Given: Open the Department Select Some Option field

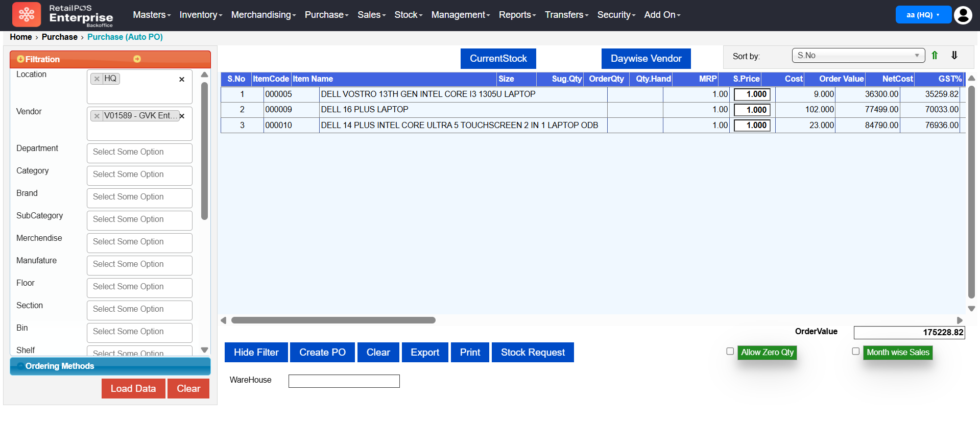Looking at the screenshot, I should [139, 153].
